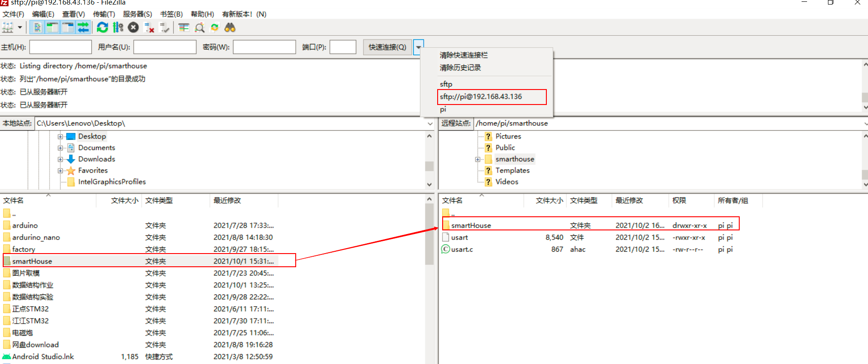Toggle local directory tree display

[53, 28]
